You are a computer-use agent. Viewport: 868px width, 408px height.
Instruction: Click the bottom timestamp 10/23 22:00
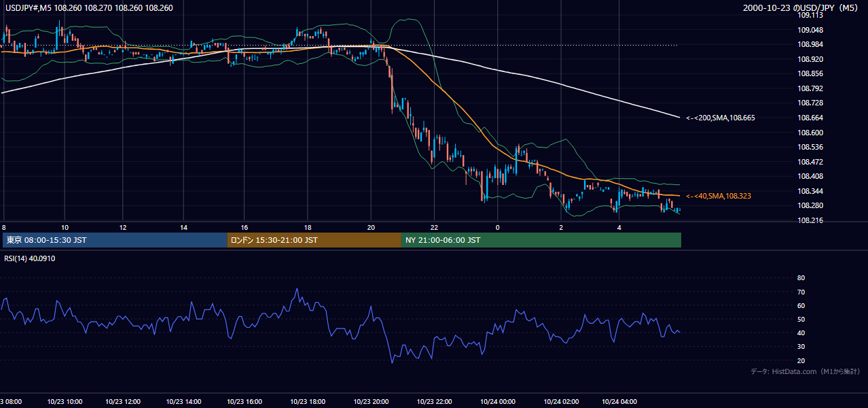pyautogui.click(x=434, y=402)
